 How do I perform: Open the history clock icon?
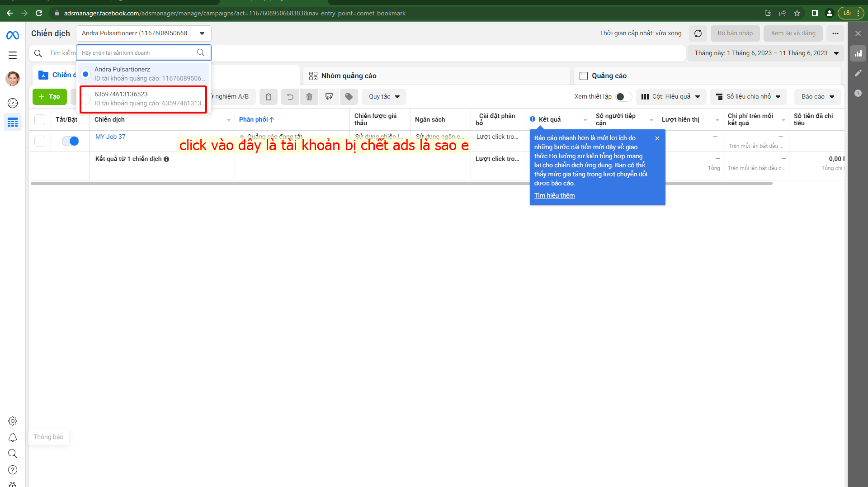pos(858,93)
